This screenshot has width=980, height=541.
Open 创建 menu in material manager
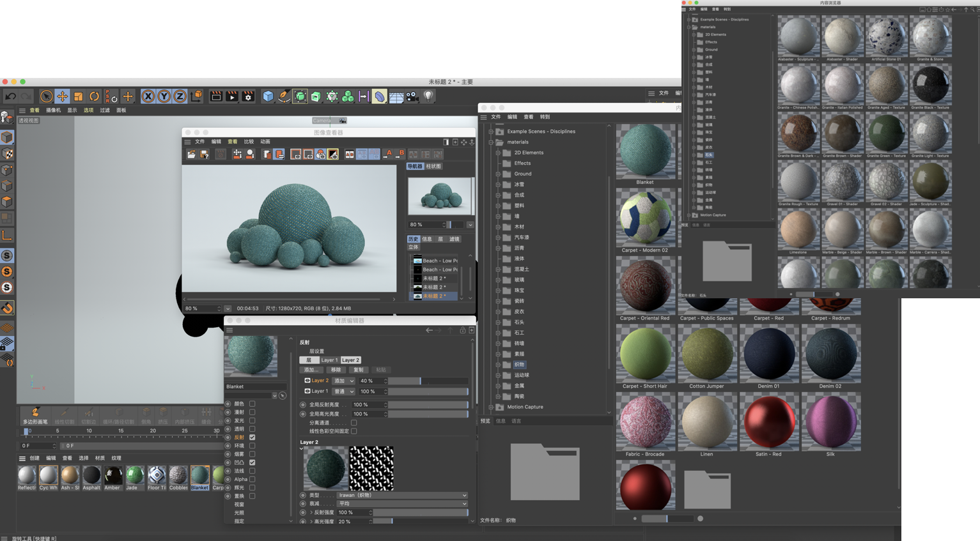(35, 458)
